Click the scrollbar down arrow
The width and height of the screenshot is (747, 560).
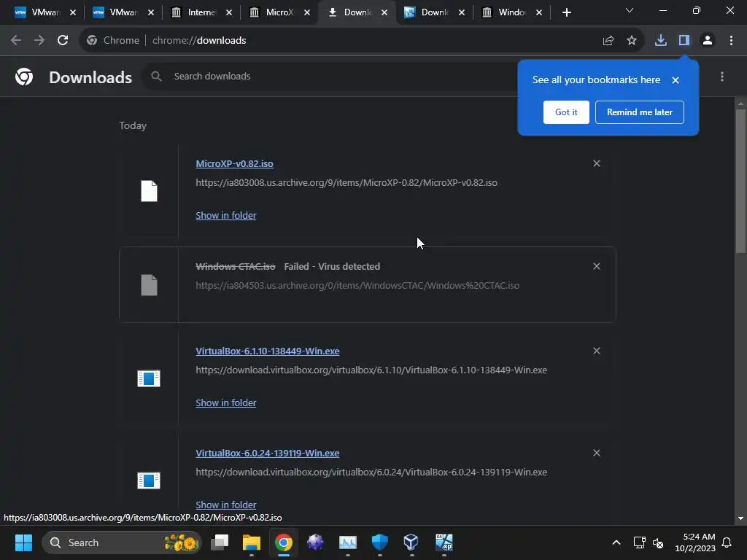(740, 518)
